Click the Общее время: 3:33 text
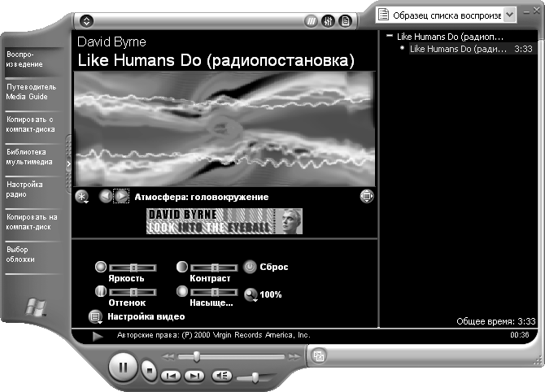The height and width of the screenshot is (392, 545). point(495,321)
